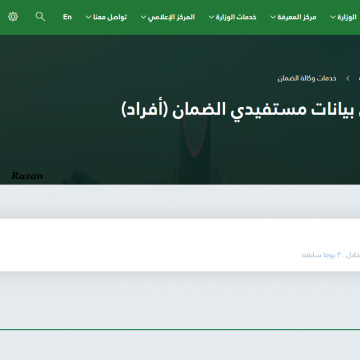Expand the chevron beside الوزارة
Image resolution: width=360 pixels, height=360 pixels.
(333, 17)
